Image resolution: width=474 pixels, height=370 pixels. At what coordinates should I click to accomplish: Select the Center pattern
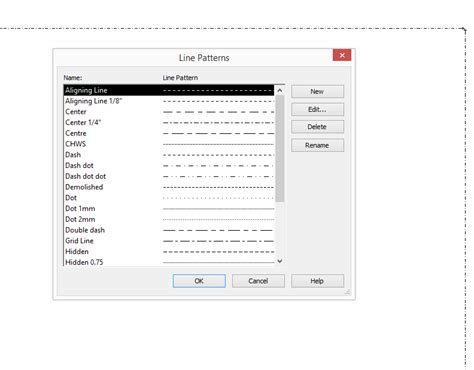click(169, 112)
